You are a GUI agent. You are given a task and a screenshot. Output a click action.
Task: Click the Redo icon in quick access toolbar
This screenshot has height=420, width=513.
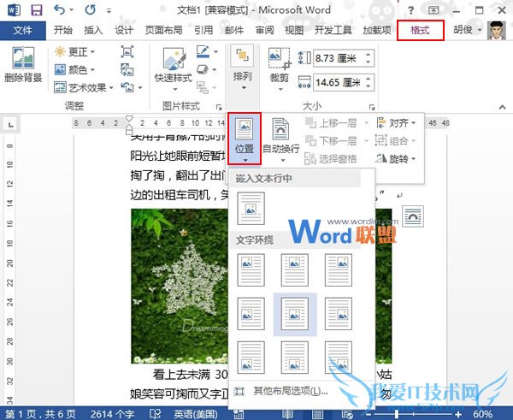(91, 10)
